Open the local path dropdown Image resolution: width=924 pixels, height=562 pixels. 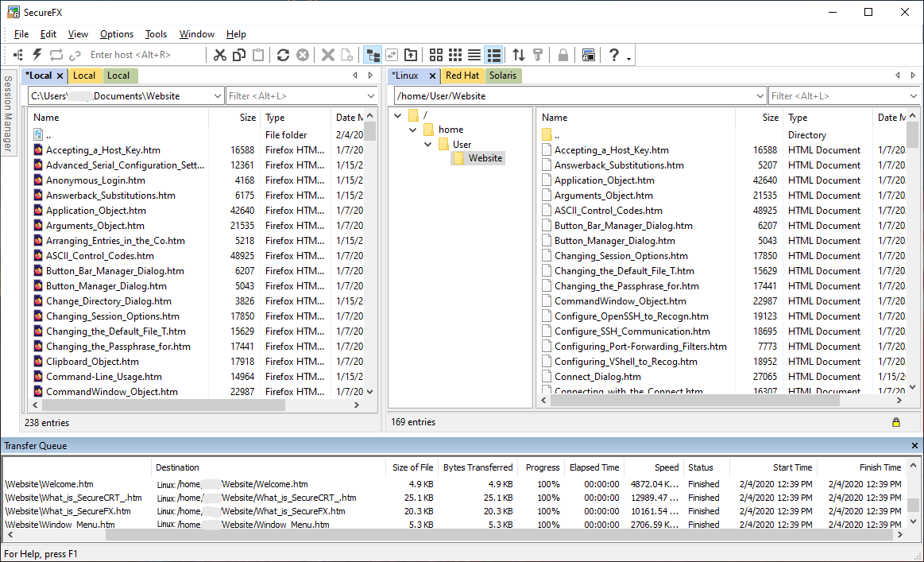(217, 96)
